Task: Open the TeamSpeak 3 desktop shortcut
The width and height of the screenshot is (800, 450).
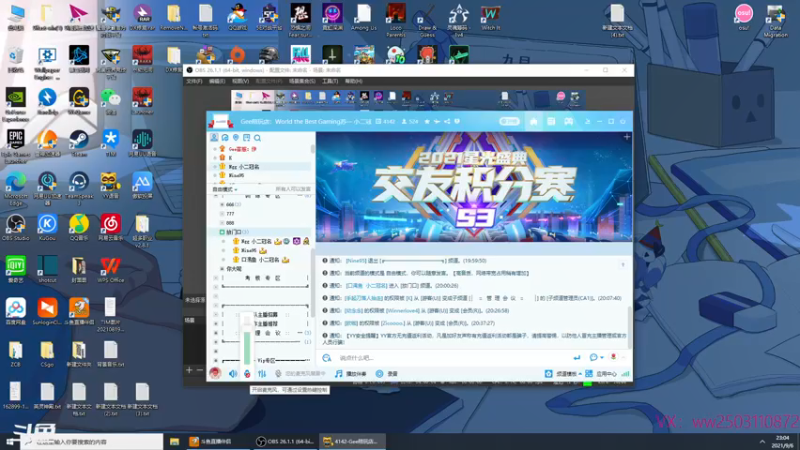Action: click(x=79, y=187)
